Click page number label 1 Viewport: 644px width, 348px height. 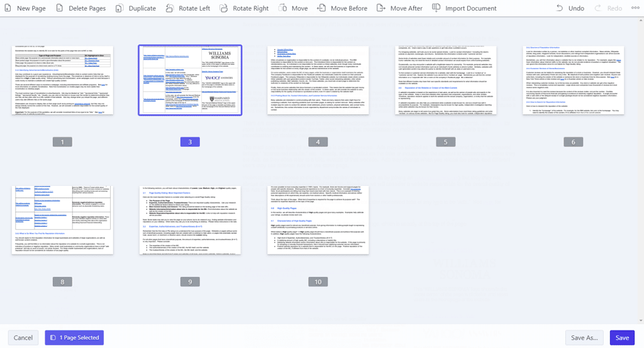point(62,142)
